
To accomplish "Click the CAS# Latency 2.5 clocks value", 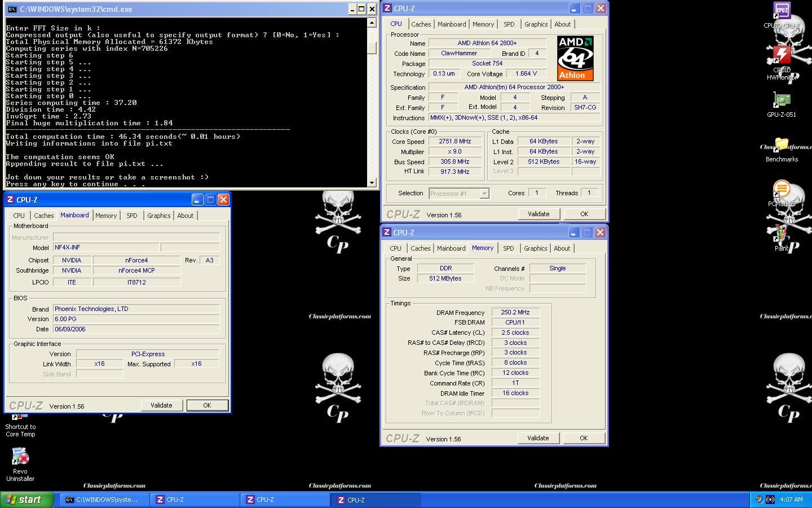I will click(x=515, y=332).
